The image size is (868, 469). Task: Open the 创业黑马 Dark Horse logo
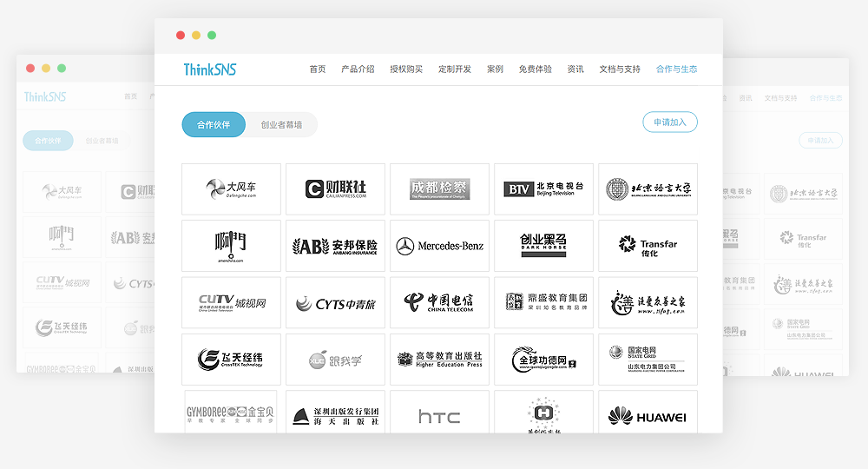point(543,246)
